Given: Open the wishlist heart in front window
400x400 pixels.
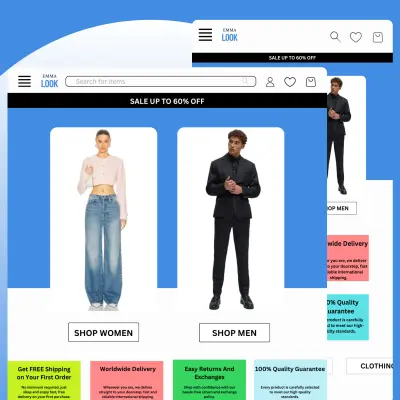Looking at the screenshot, I should [290, 82].
